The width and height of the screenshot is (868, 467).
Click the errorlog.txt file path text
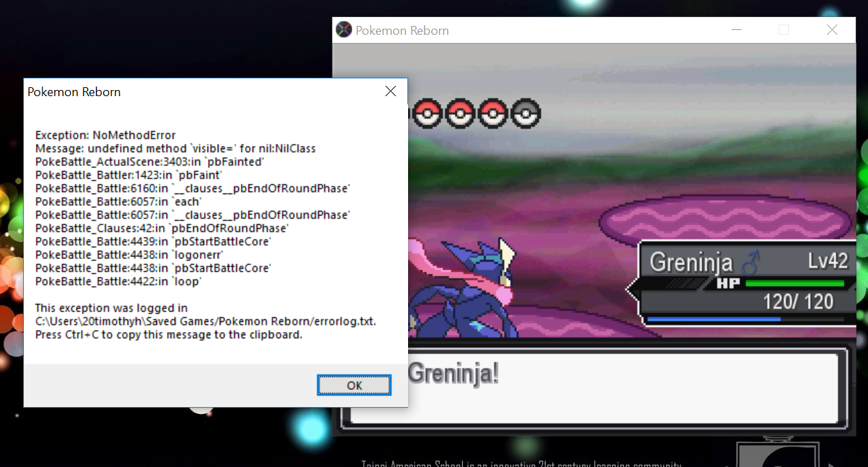[x=205, y=321]
